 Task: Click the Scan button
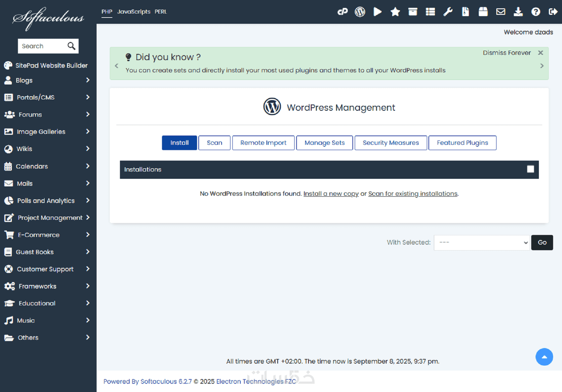pos(215,143)
